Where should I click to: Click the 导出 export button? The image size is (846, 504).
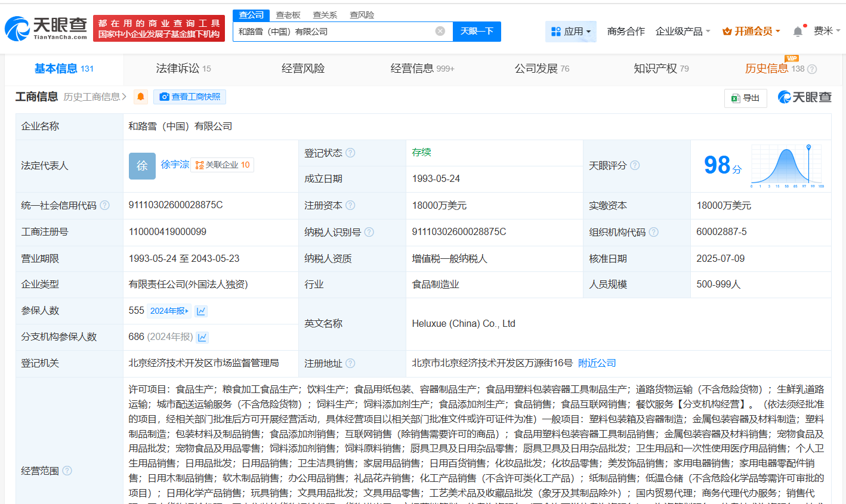[x=745, y=98]
